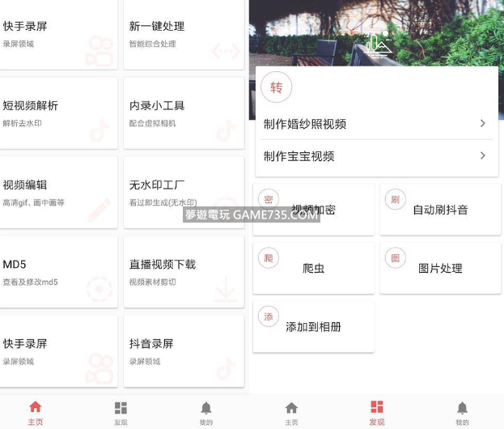Viewport: 504px width, 429px height.
Task: Click the 查看及修改md5 subtitle
Action: pos(30,282)
